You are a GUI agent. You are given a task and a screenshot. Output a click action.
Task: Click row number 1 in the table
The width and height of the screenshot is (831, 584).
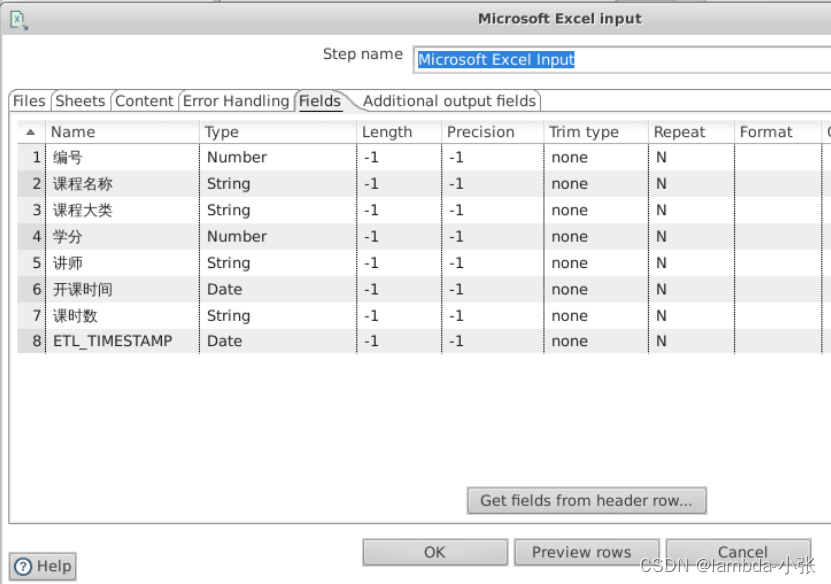tap(32, 157)
